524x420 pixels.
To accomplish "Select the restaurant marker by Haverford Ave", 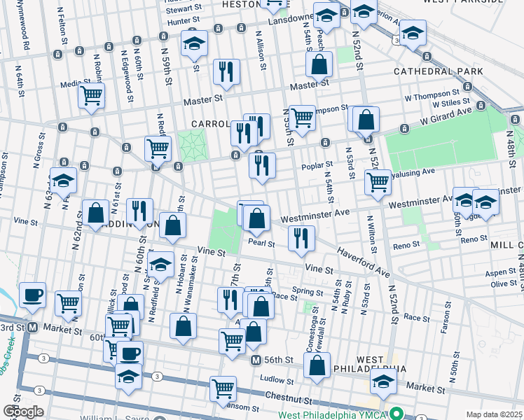I will point(301,239).
